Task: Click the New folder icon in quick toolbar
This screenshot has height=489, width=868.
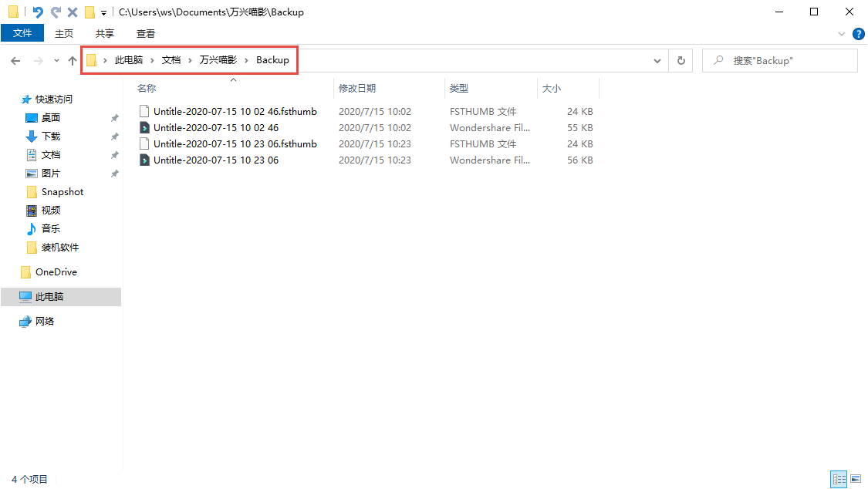Action: (x=90, y=12)
